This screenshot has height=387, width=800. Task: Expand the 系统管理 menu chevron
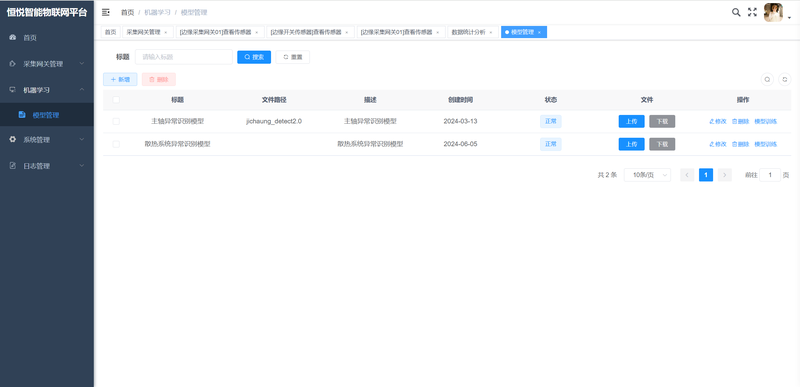pos(82,139)
